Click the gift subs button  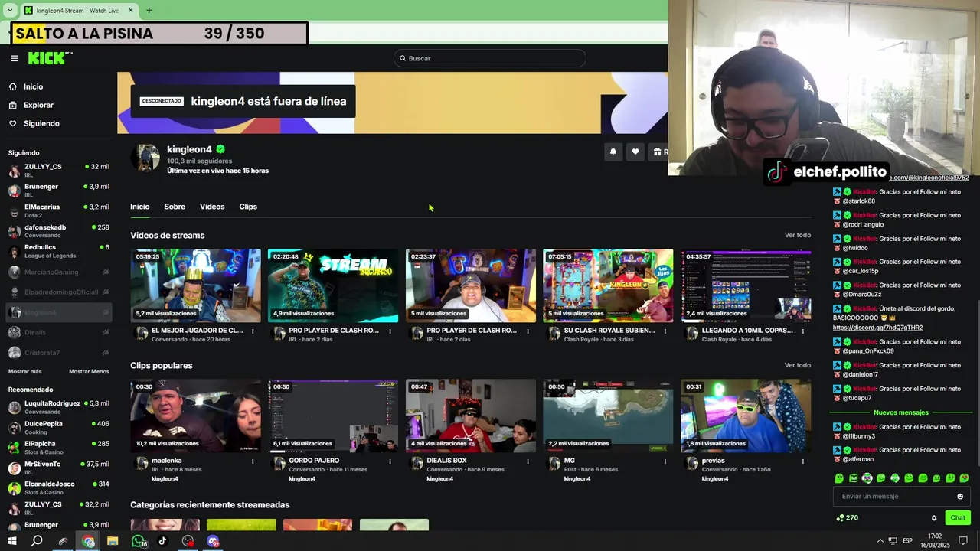658,152
